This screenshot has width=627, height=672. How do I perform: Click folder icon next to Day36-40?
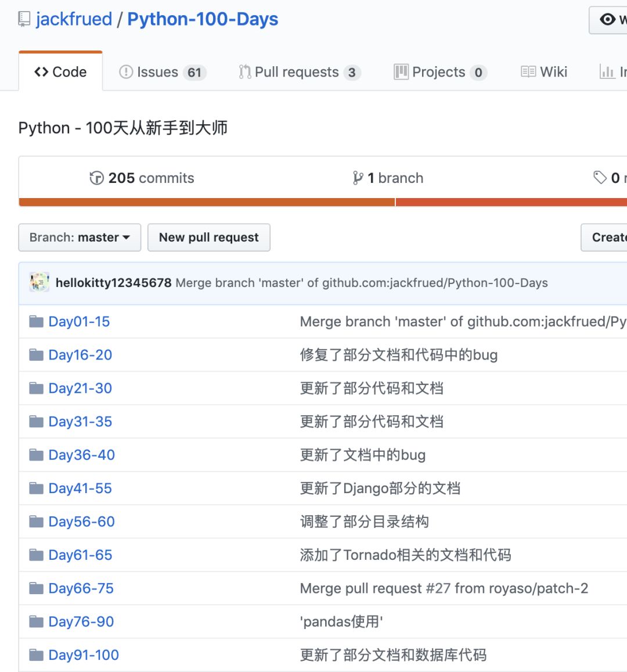coord(37,455)
